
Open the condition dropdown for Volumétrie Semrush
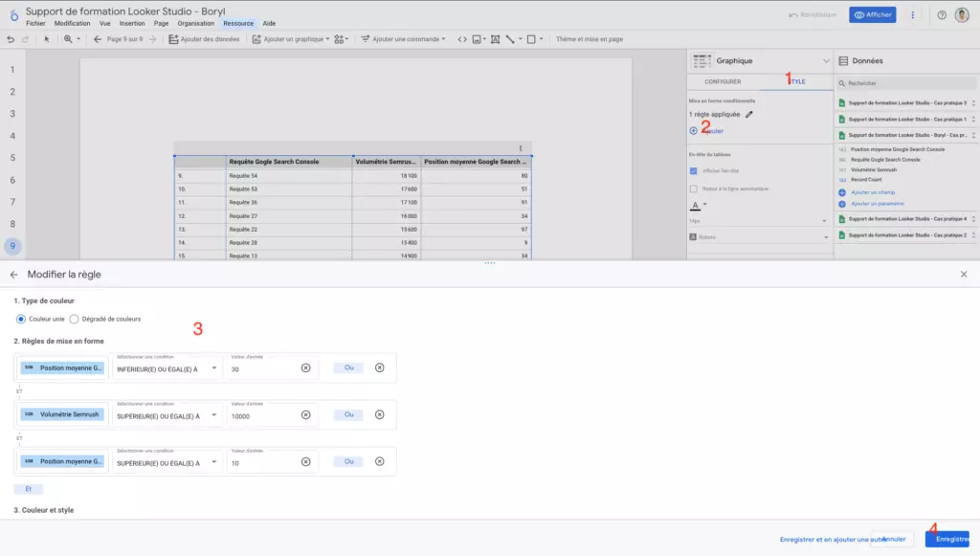167,416
